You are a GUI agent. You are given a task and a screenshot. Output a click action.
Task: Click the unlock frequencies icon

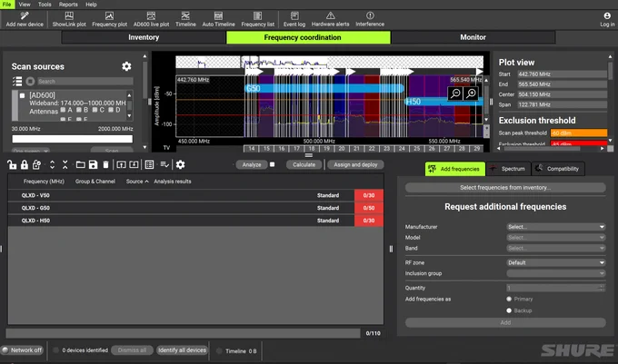click(x=12, y=164)
